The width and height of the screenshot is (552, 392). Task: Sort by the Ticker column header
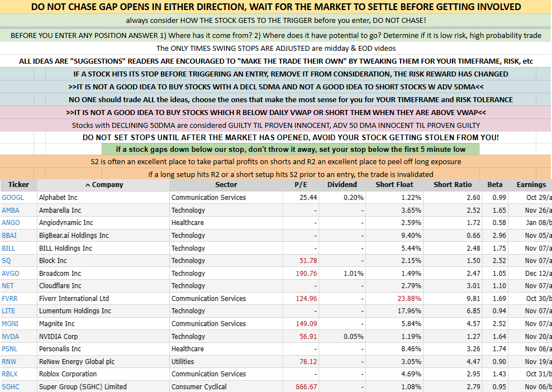18,185
